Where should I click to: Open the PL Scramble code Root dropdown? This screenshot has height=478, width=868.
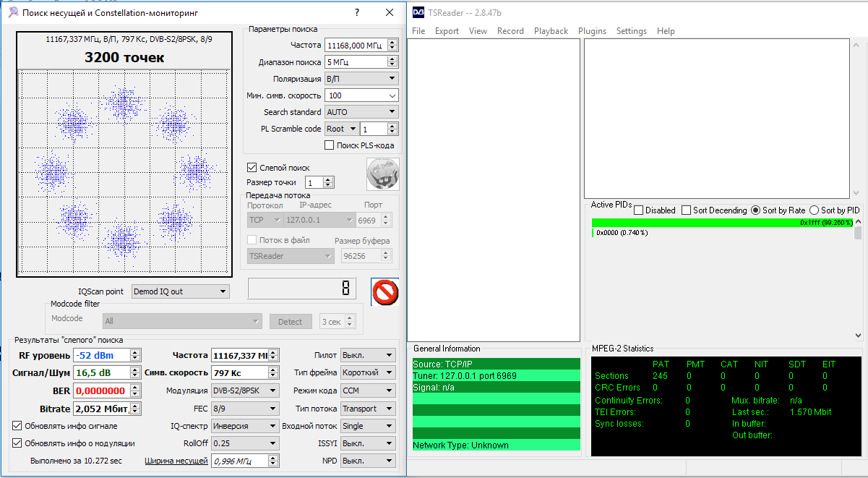[342, 129]
